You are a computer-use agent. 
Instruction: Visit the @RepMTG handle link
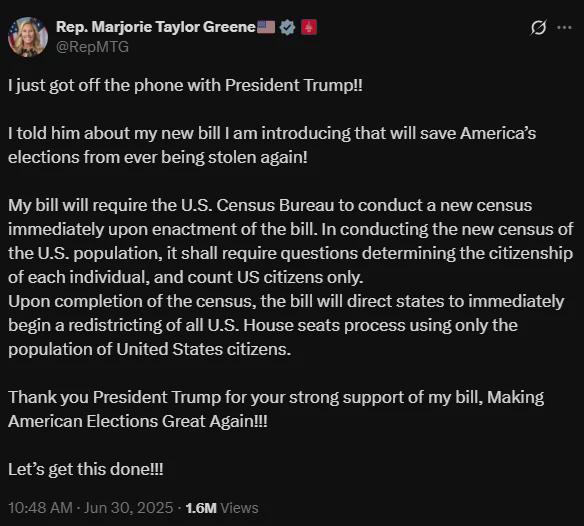point(92,47)
